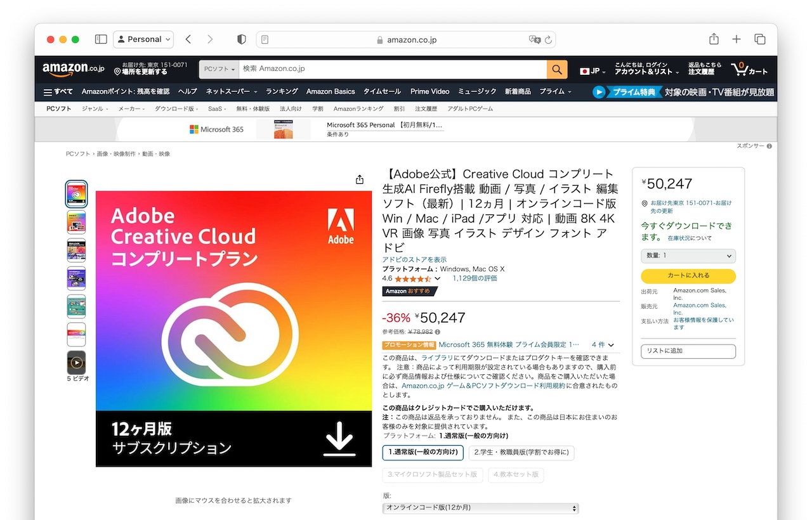Open the Safari share icon in the toolbar
The width and height of the screenshot is (812, 520).
(714, 39)
